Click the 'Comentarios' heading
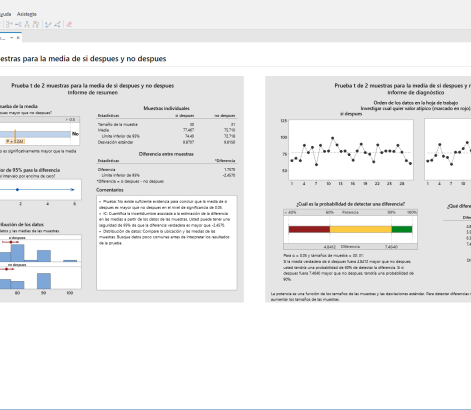The width and height of the screenshot is (471, 410). pyautogui.click(x=110, y=190)
